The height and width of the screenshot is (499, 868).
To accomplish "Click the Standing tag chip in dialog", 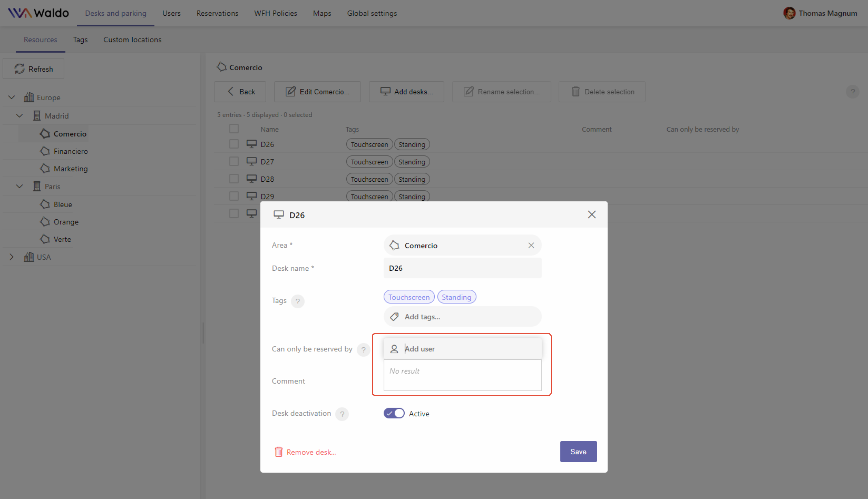I will pyautogui.click(x=457, y=297).
